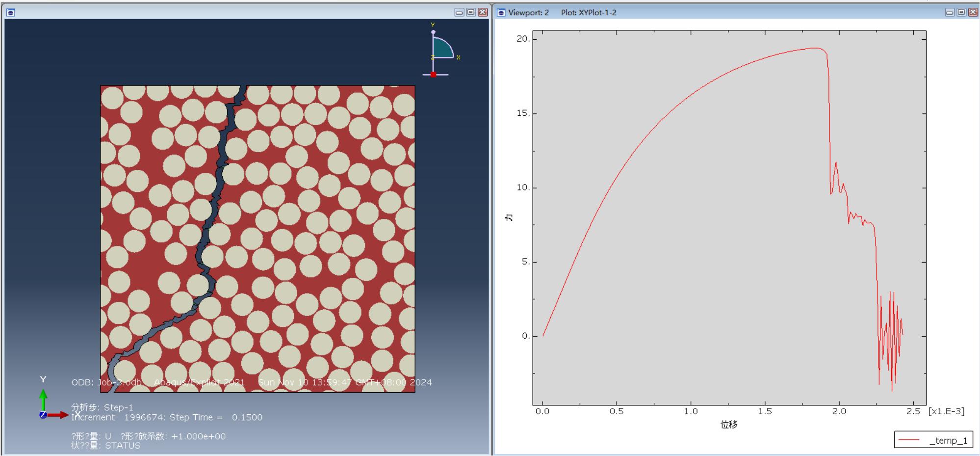Close the Viewport 2 XYPlot window
Viewport: 980px width, 456px height.
[974, 12]
